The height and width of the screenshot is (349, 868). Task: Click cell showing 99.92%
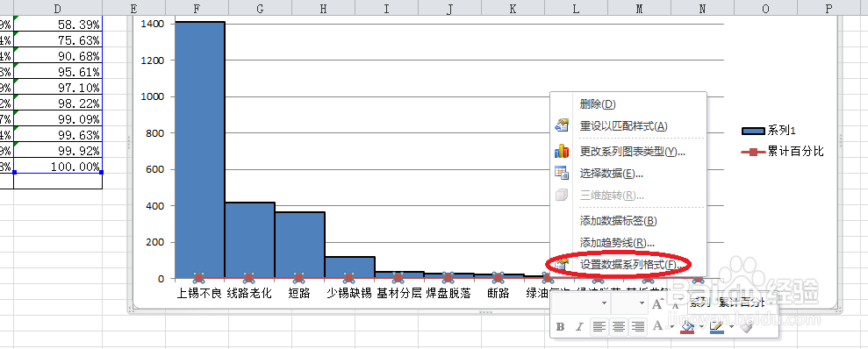pyautogui.click(x=58, y=151)
